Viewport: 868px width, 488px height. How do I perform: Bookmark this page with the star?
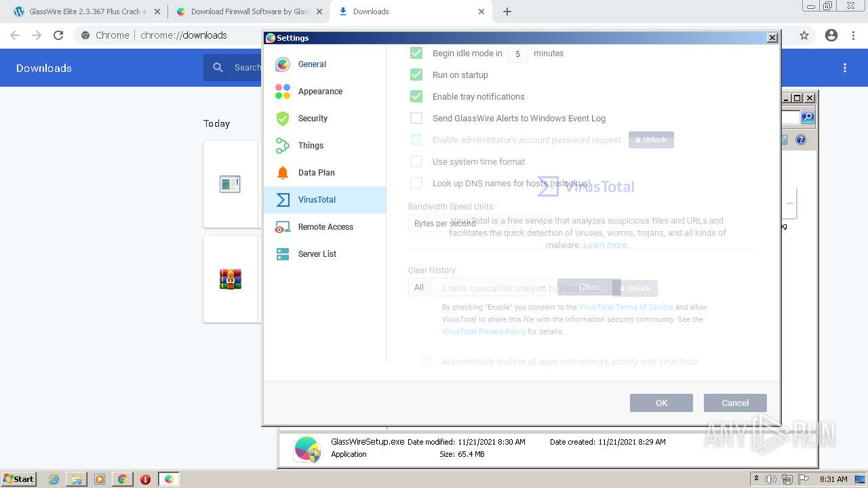804,35
